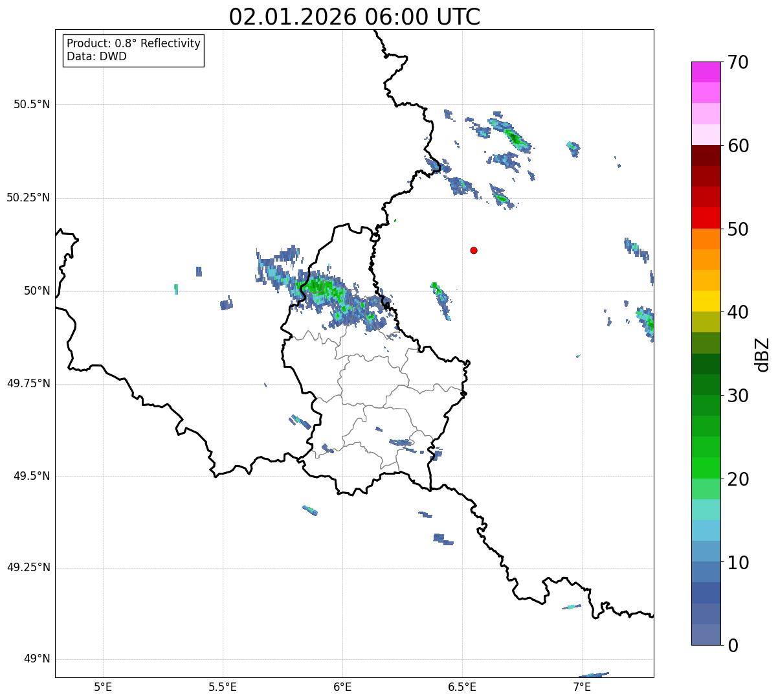This screenshot has height=700, width=778.
Task: Pick the bright red swatch above 50
Action: (706, 218)
